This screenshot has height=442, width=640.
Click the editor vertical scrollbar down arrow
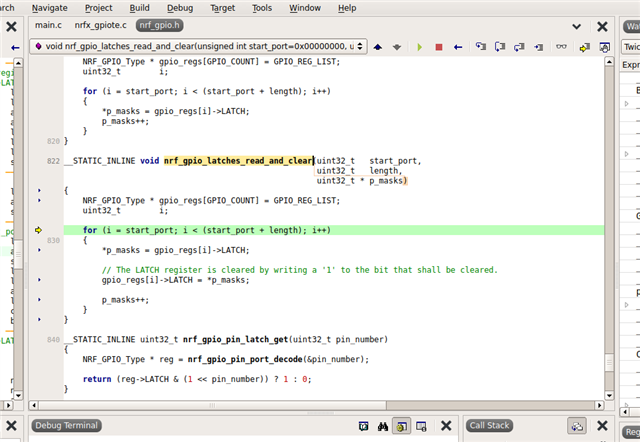609,395
